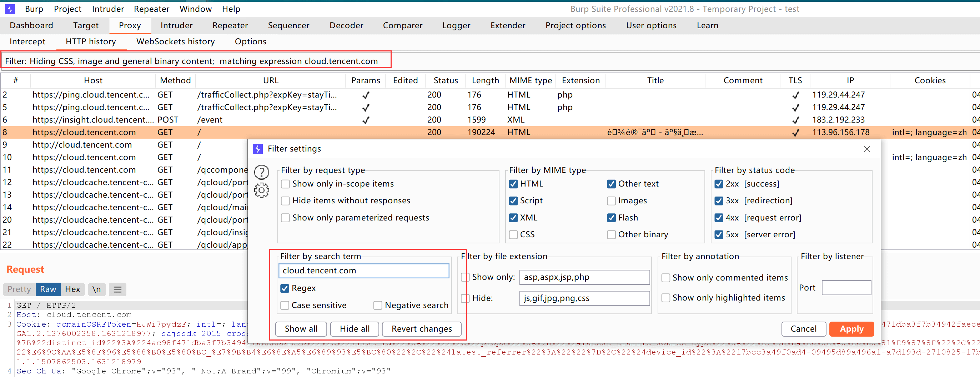980x377 pixels.
Task: Cancel the Filter settings dialog
Action: coord(804,329)
